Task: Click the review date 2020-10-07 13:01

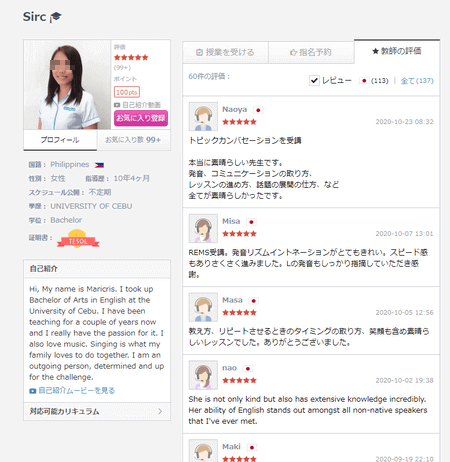Action: (404, 234)
